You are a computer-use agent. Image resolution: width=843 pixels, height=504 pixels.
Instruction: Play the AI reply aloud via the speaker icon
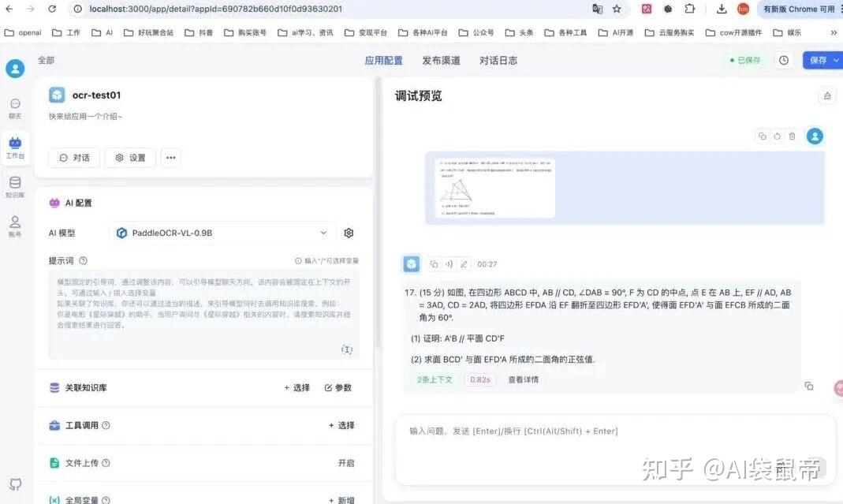(x=448, y=263)
